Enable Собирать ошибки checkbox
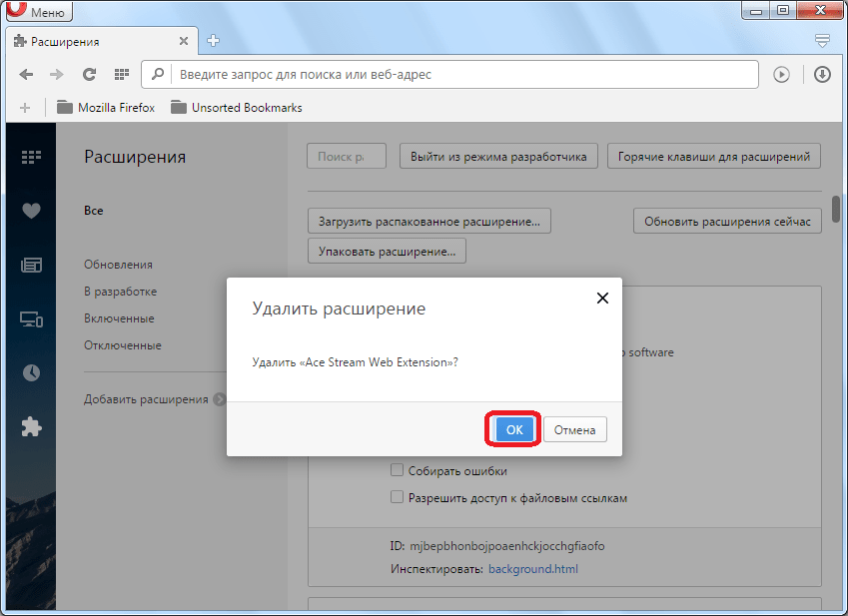 pyautogui.click(x=397, y=470)
